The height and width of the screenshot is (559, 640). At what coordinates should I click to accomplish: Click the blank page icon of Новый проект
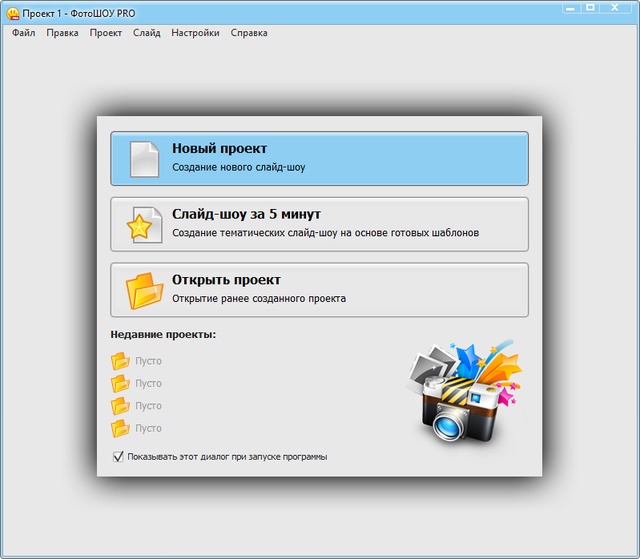144,159
